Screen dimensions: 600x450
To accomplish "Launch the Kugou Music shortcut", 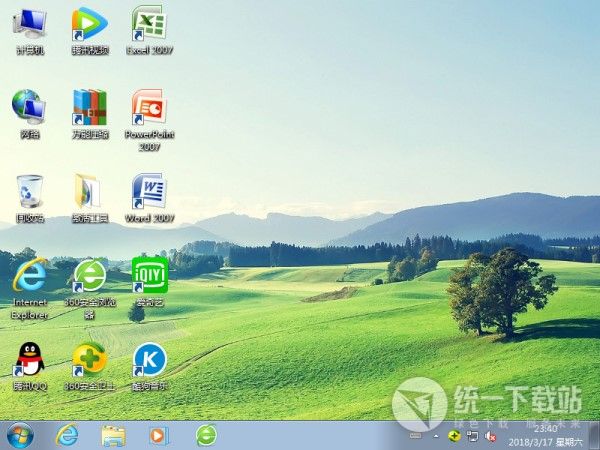I will pyautogui.click(x=150, y=366).
